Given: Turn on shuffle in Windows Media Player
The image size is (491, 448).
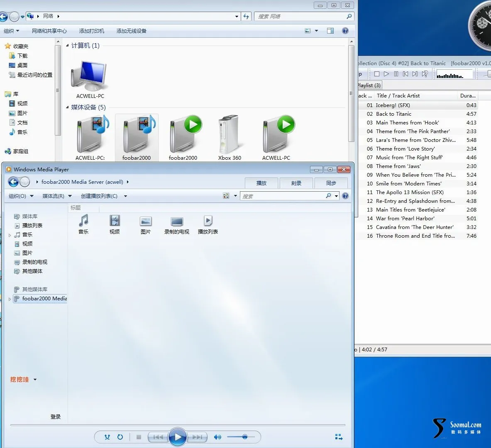Looking at the screenshot, I should click(107, 437).
